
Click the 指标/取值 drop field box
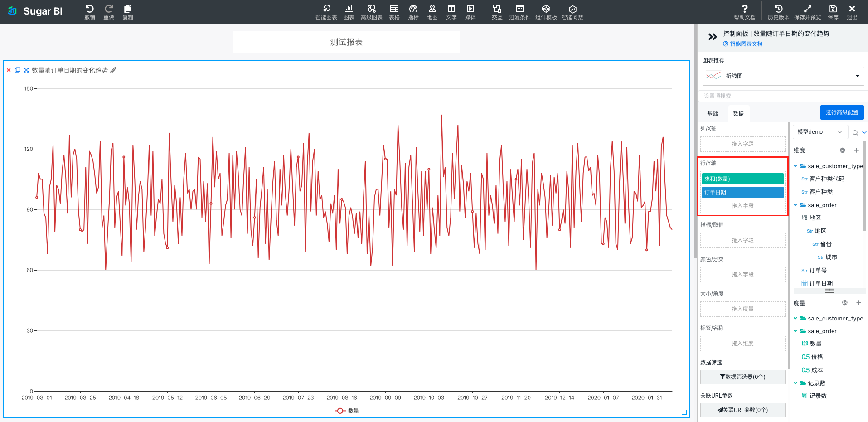pyautogui.click(x=742, y=240)
